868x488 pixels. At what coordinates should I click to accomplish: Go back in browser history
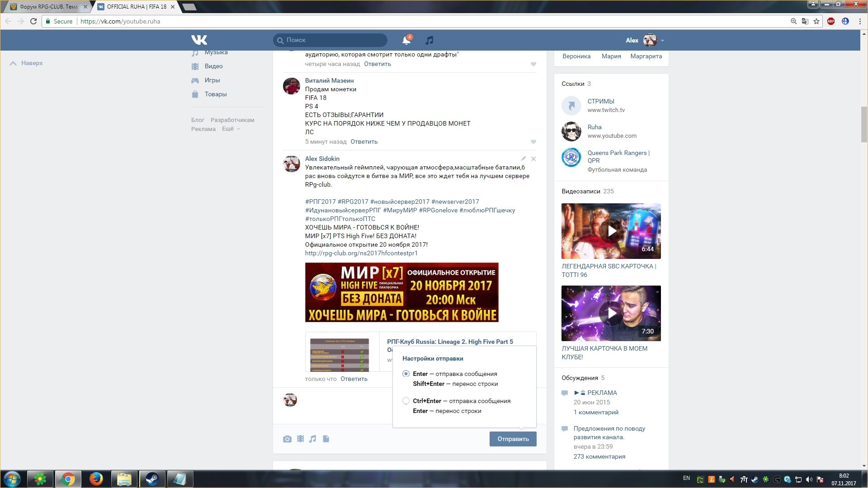(8, 21)
